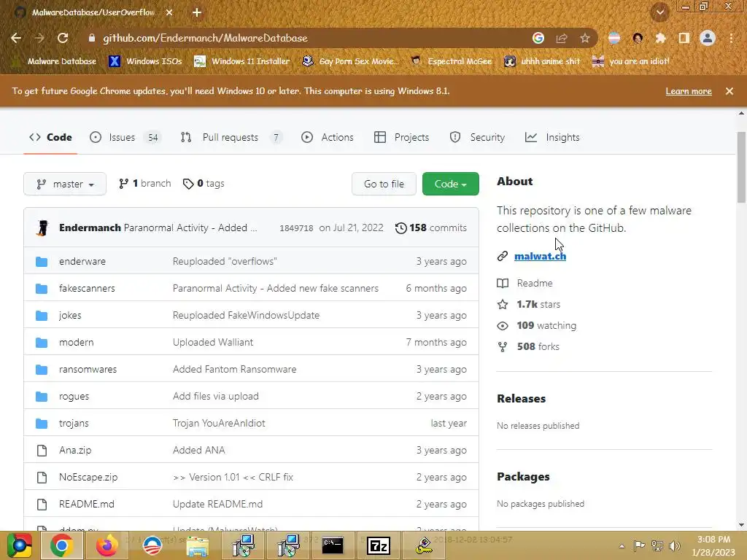Click the Google icon in address bar

(x=538, y=38)
